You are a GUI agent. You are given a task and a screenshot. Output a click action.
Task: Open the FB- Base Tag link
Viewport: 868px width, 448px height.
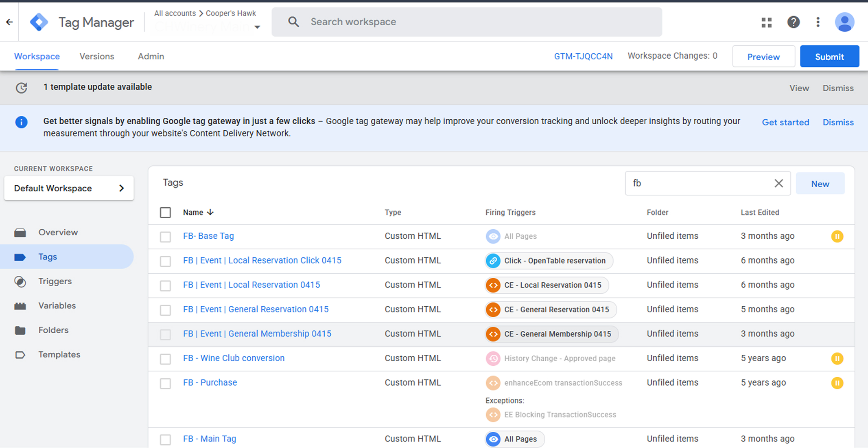pyautogui.click(x=208, y=236)
